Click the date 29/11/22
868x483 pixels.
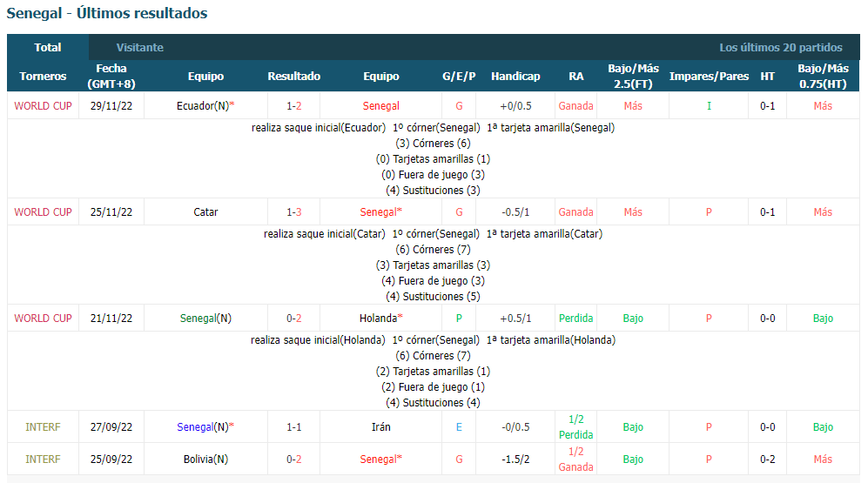[x=111, y=105]
